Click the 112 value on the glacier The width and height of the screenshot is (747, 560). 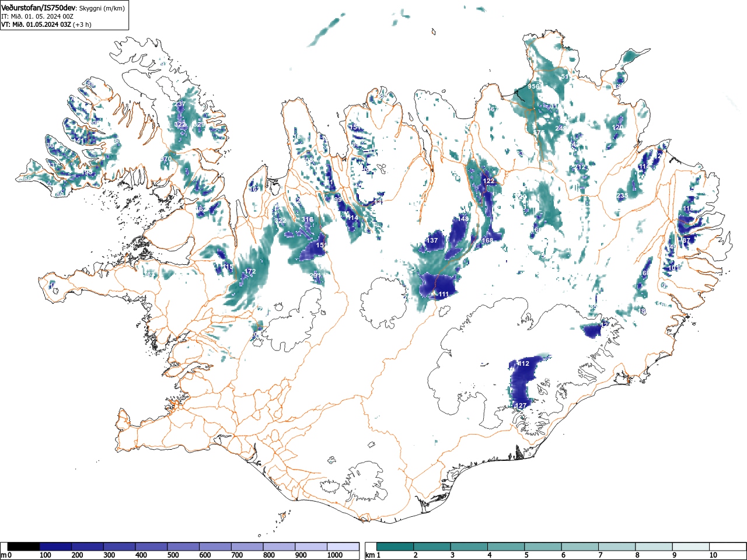pyautogui.click(x=524, y=363)
